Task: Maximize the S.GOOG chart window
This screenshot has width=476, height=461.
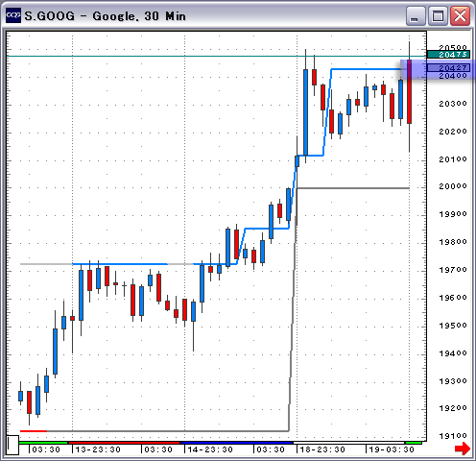Action: [438, 15]
